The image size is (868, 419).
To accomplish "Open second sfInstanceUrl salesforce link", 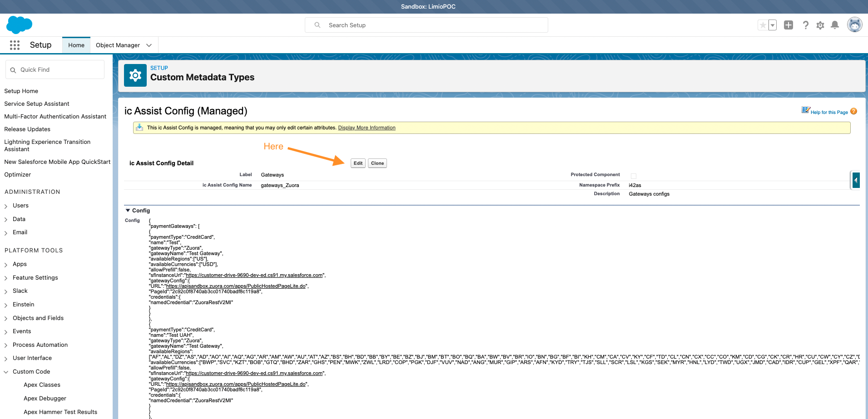I will (254, 373).
